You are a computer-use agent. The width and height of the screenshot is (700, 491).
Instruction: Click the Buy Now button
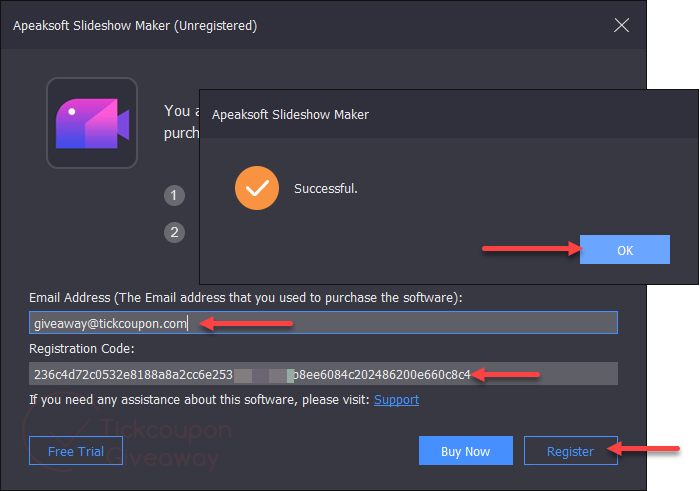(466, 451)
